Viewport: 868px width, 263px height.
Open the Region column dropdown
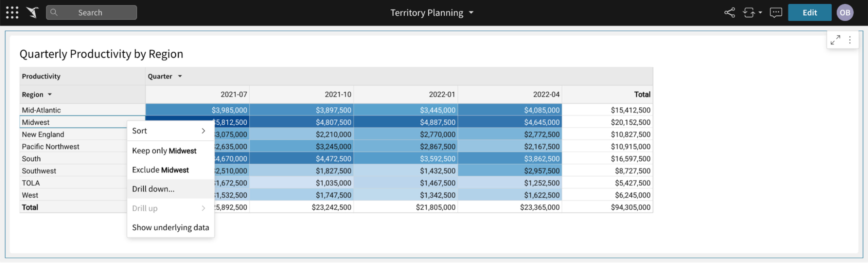click(50, 94)
